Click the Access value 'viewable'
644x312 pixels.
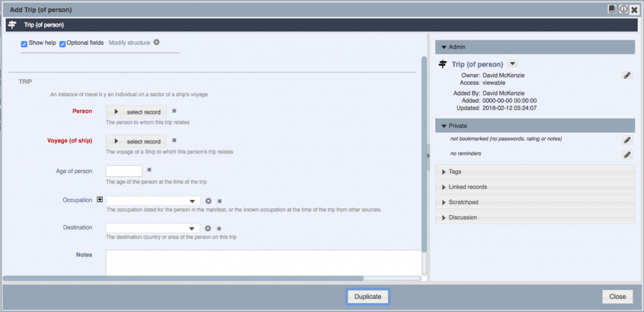click(494, 82)
